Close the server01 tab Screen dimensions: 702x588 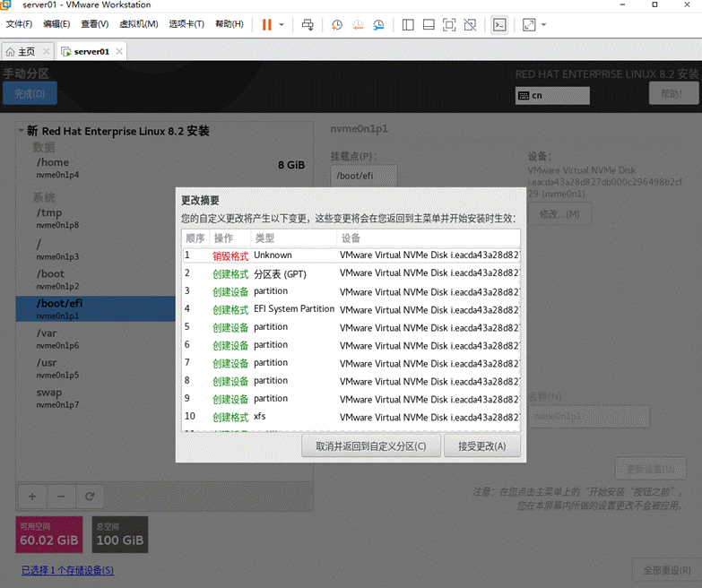pos(119,51)
